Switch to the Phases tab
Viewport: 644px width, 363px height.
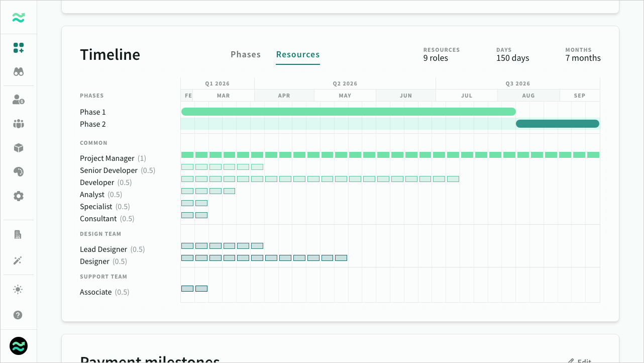tap(246, 55)
